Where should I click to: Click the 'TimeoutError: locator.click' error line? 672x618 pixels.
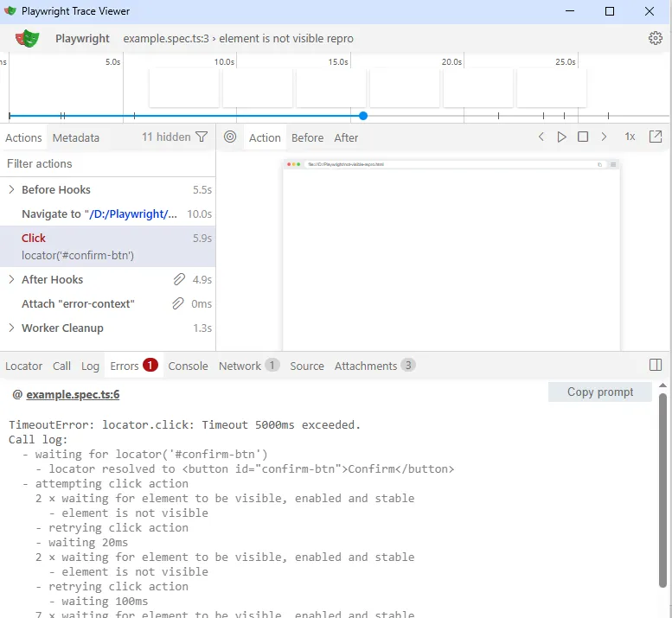pos(185,425)
